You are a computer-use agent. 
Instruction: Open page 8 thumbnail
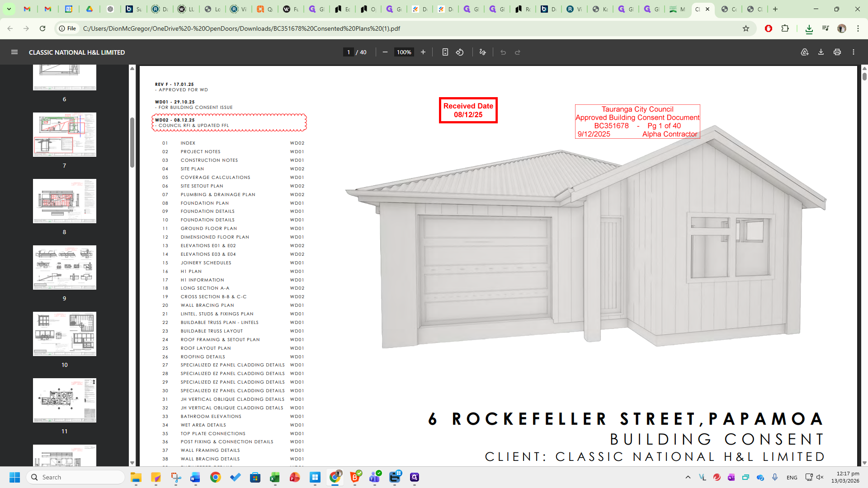[65, 201]
